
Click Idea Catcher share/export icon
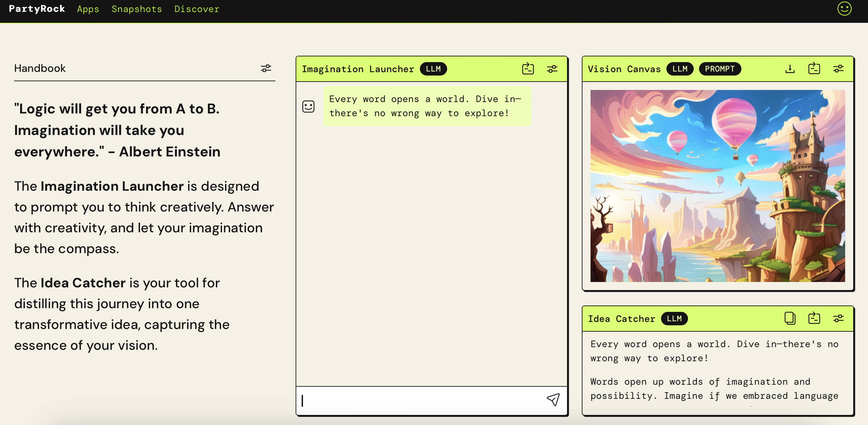[814, 318]
